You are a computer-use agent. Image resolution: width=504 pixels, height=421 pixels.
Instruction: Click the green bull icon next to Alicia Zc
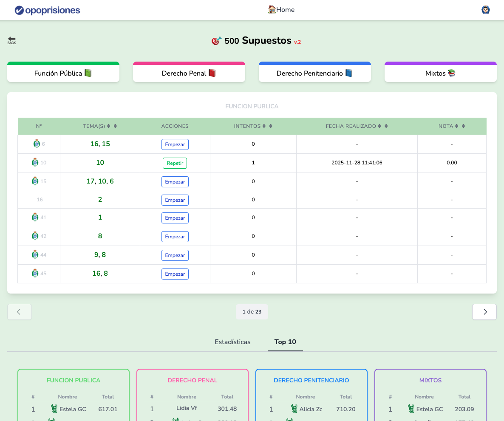pos(294,409)
